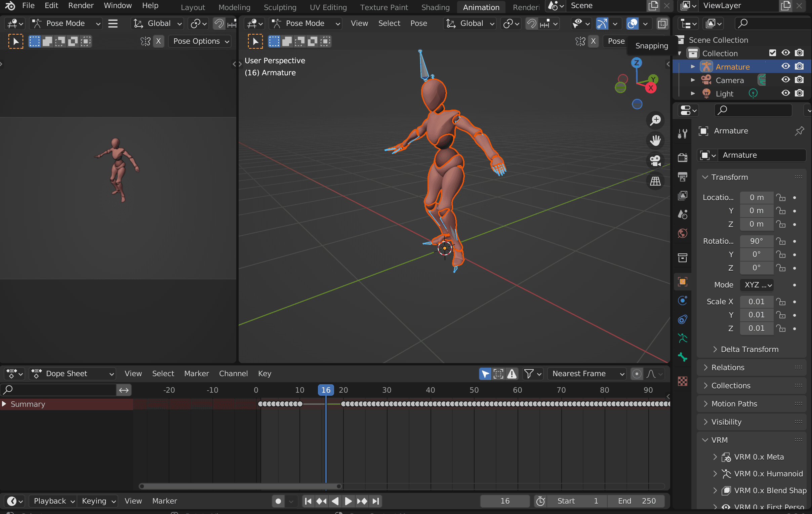Toggle camera view icon in viewport
The height and width of the screenshot is (514, 812).
[x=655, y=161]
